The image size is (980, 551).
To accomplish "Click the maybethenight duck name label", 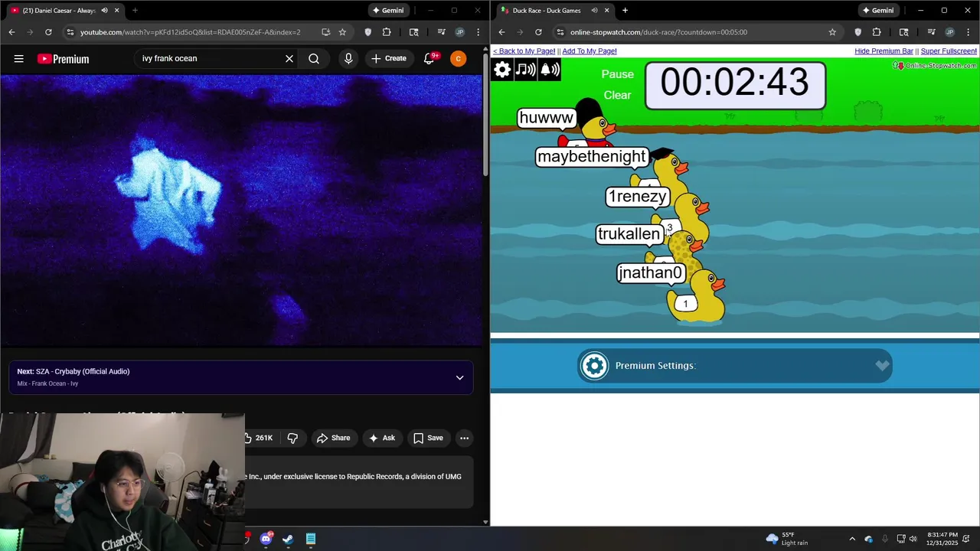I will [592, 157].
